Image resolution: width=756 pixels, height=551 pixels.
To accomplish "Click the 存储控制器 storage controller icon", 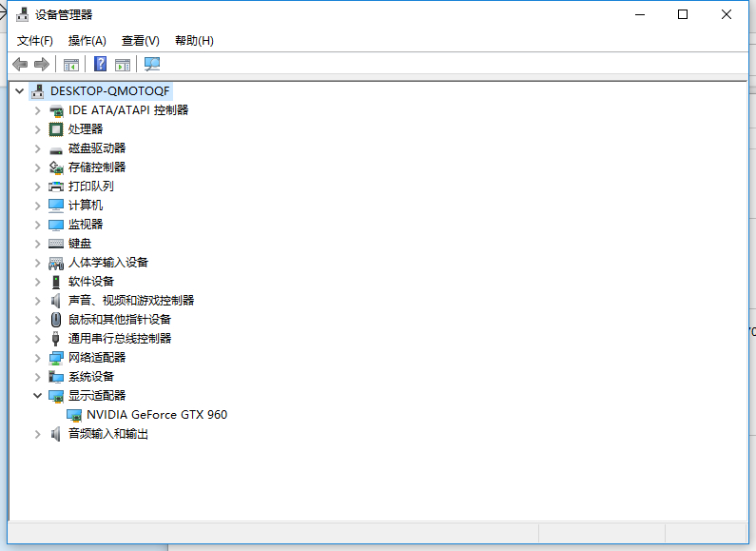I will coord(56,167).
